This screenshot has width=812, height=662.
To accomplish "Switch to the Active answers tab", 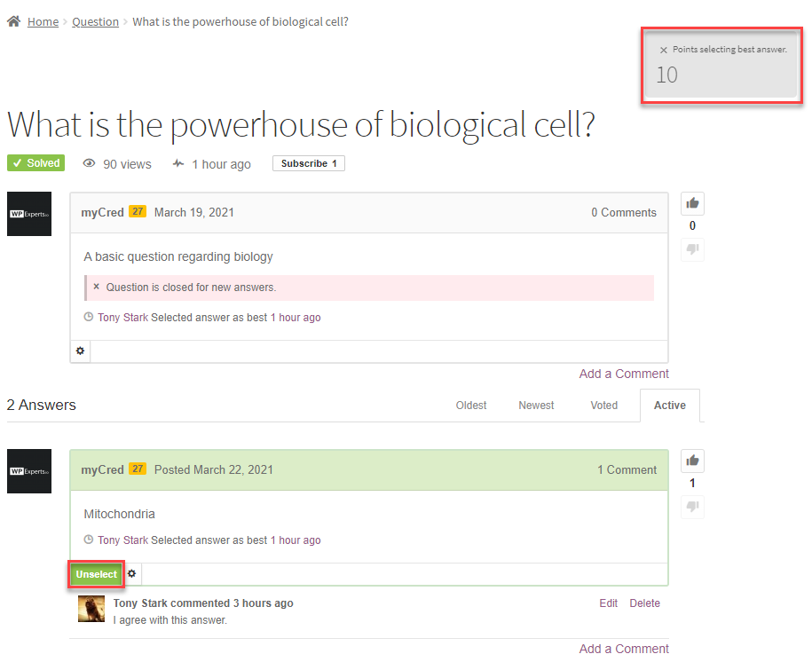I will coord(669,406).
